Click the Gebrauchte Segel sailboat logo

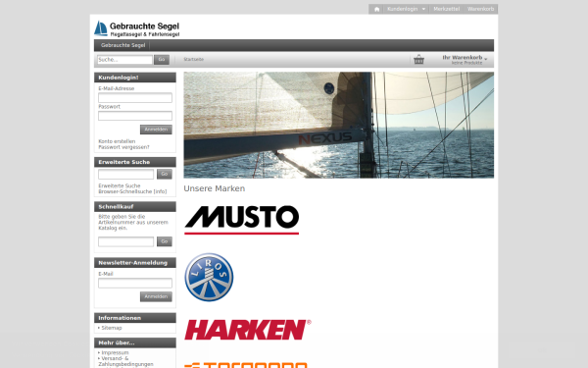137,28
